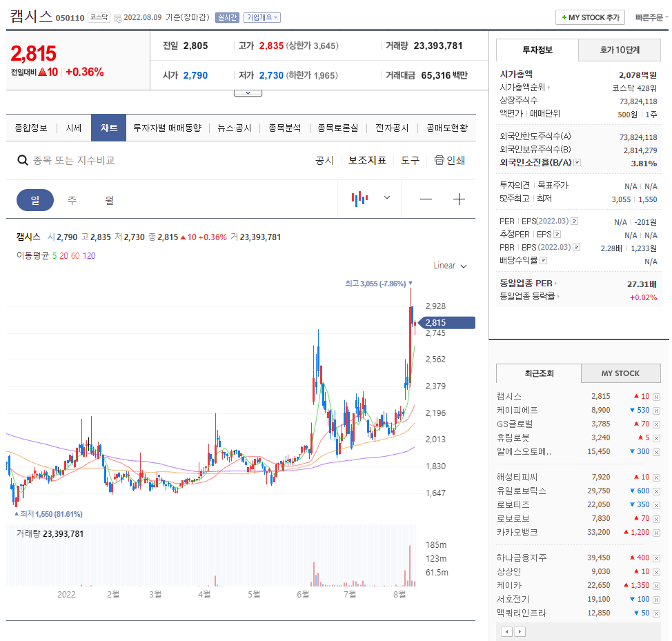Select the 일 daily chart period
This screenshot has width=672, height=641.
(x=35, y=200)
